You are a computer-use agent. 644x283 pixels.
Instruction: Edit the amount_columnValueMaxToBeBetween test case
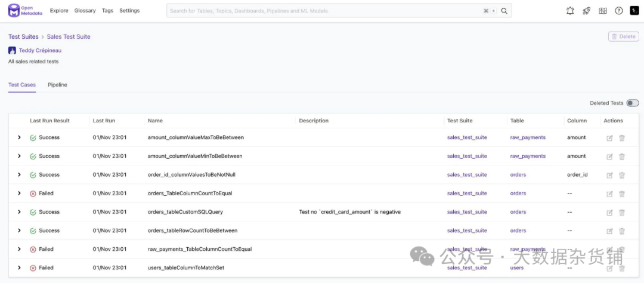click(609, 138)
